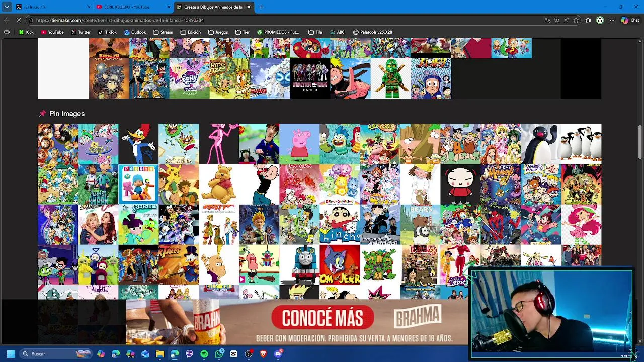Image resolution: width=644 pixels, height=362 pixels.
Task: Open the favorites list icon
Action: pyautogui.click(x=588, y=20)
